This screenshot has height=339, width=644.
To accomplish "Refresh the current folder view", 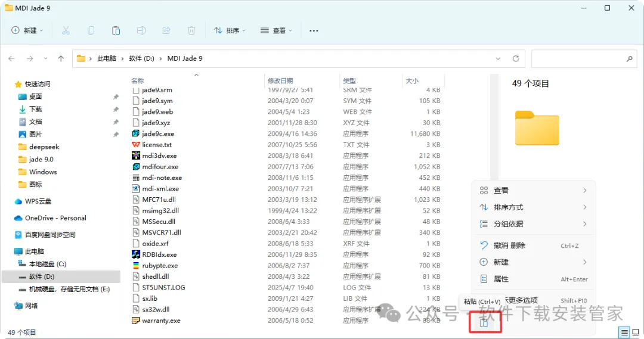I will 515,59.
